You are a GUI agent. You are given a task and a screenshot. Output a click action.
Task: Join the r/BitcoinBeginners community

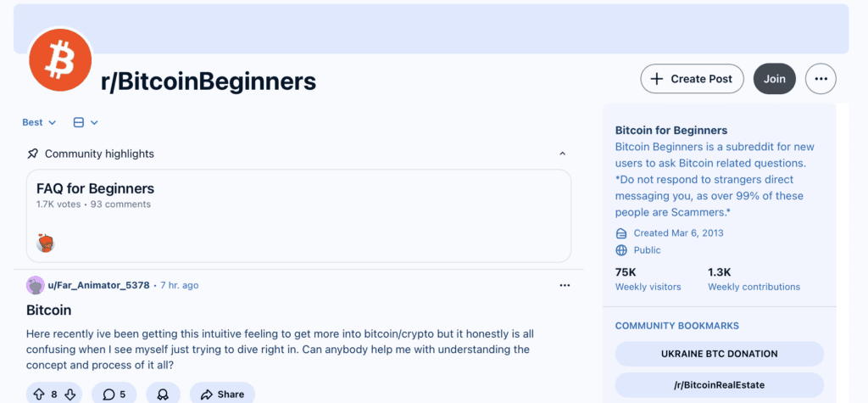pos(774,79)
